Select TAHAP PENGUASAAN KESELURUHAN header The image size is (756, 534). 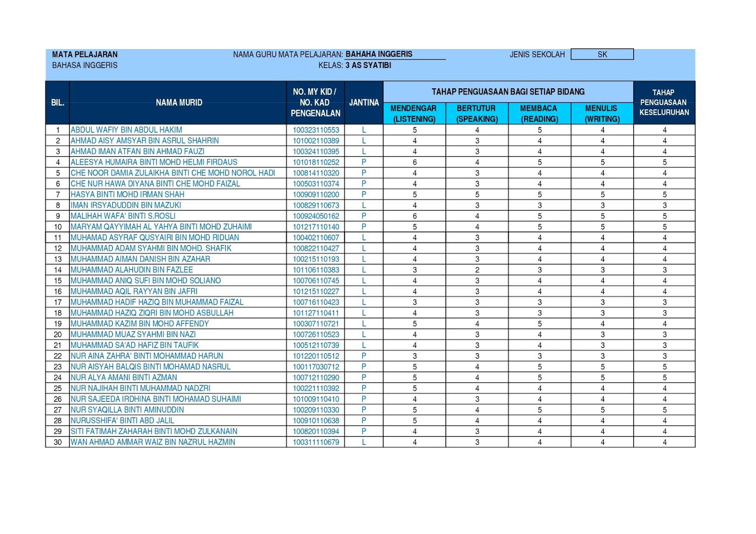pyautogui.click(x=664, y=102)
